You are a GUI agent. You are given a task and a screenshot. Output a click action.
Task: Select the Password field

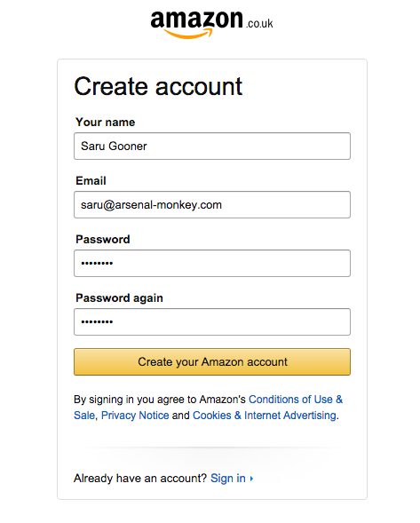pos(212,263)
